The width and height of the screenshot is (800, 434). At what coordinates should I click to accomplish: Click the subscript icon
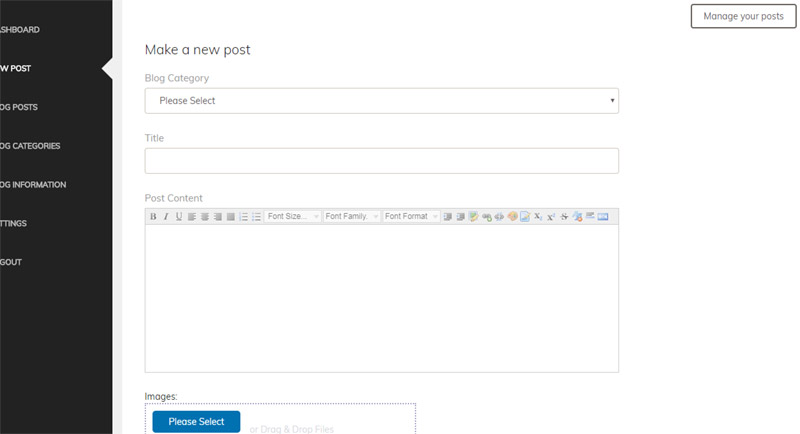[538, 217]
